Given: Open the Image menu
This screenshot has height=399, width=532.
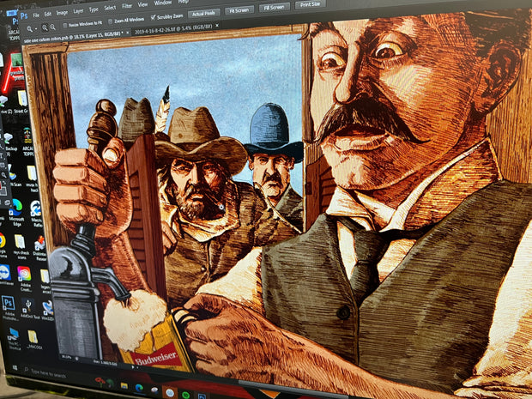Looking at the screenshot, I should [62, 13].
